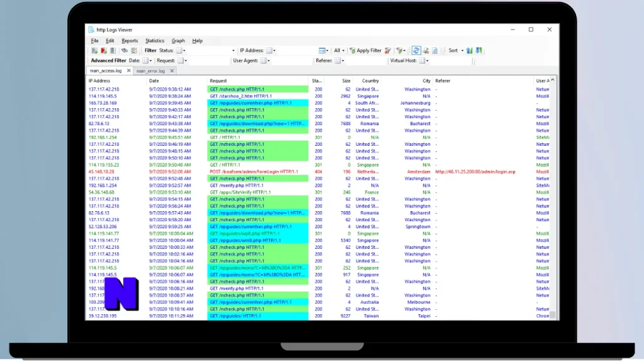The image size is (644, 362).
Task: Click the IP Address filter input field
Action: click(x=297, y=50)
